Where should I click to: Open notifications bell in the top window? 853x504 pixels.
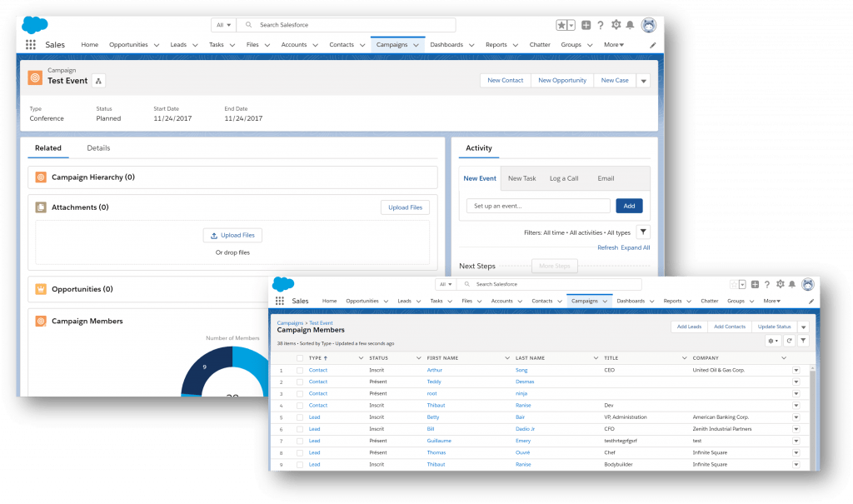[x=631, y=25]
